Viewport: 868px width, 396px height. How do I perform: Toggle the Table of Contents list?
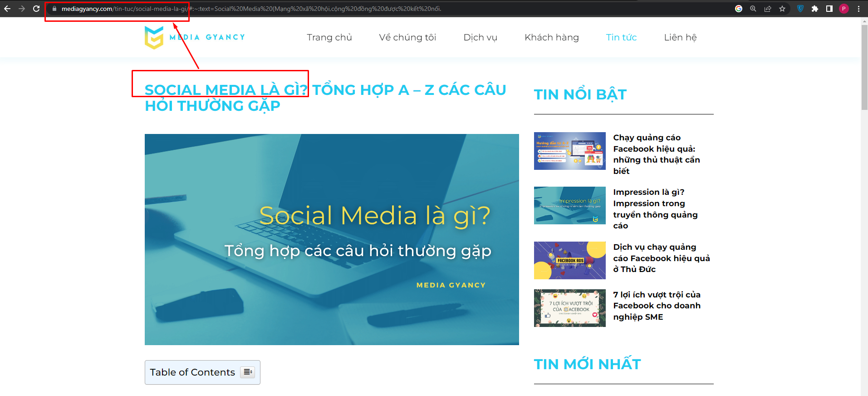[x=248, y=372]
